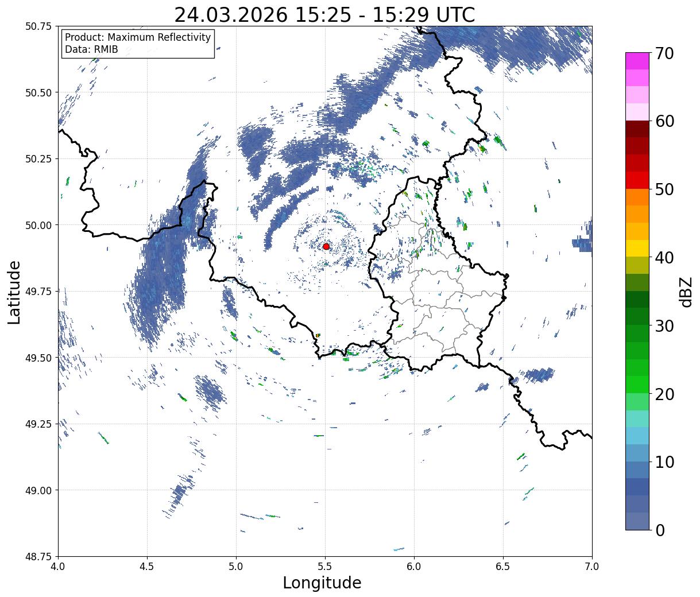Click the 5.0 longitude tick label
700x597 pixels.
tap(236, 567)
